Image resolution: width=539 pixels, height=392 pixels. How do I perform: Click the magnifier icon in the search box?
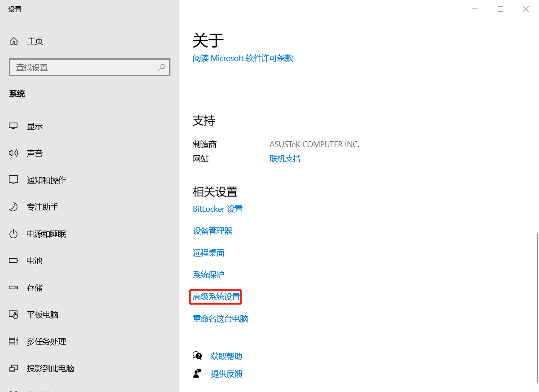coord(162,67)
